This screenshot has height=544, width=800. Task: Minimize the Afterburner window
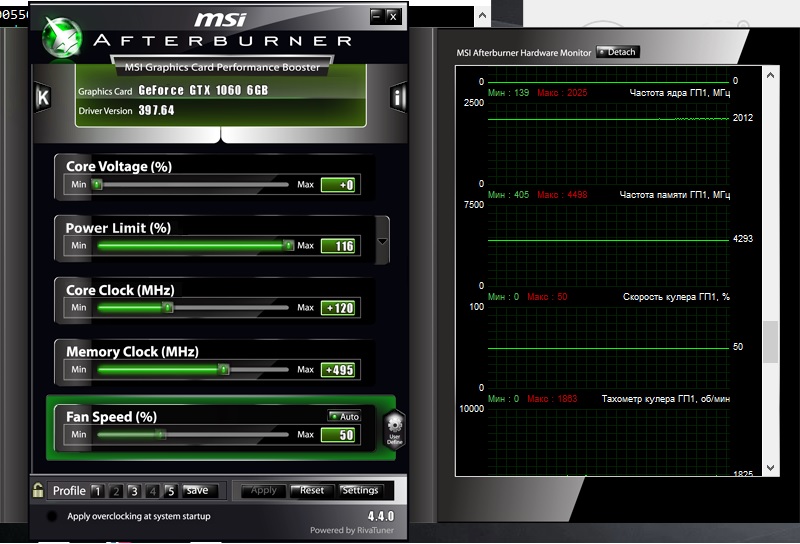376,16
